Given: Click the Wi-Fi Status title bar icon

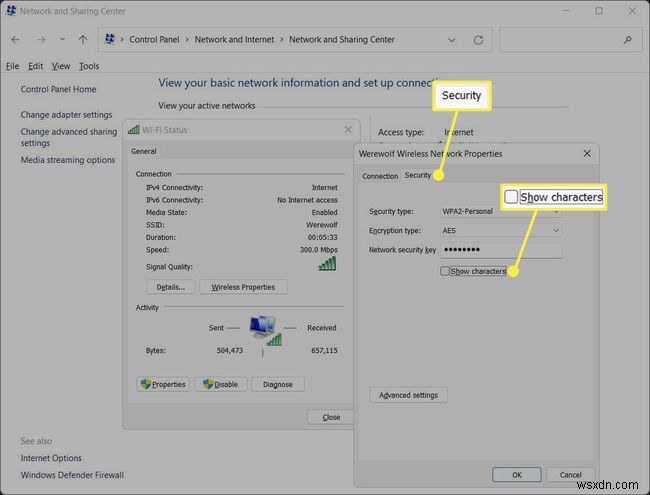Looking at the screenshot, I should (x=134, y=130).
